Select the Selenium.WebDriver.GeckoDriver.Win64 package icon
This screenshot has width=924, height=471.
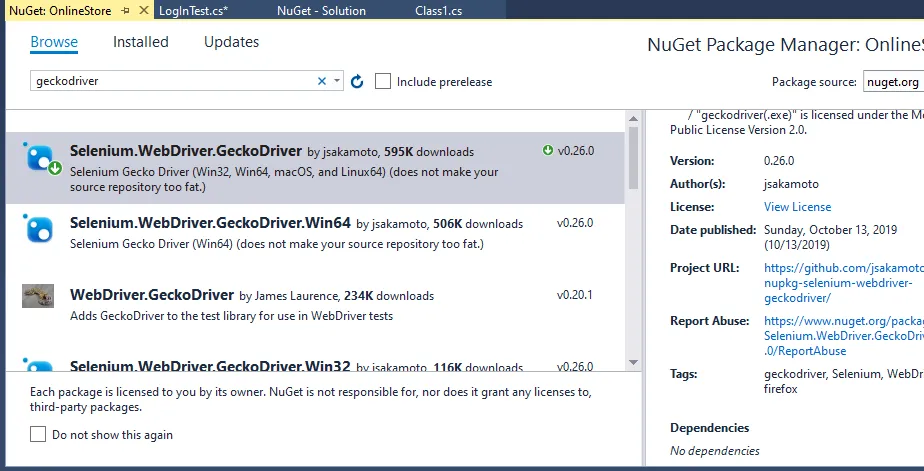point(39,229)
